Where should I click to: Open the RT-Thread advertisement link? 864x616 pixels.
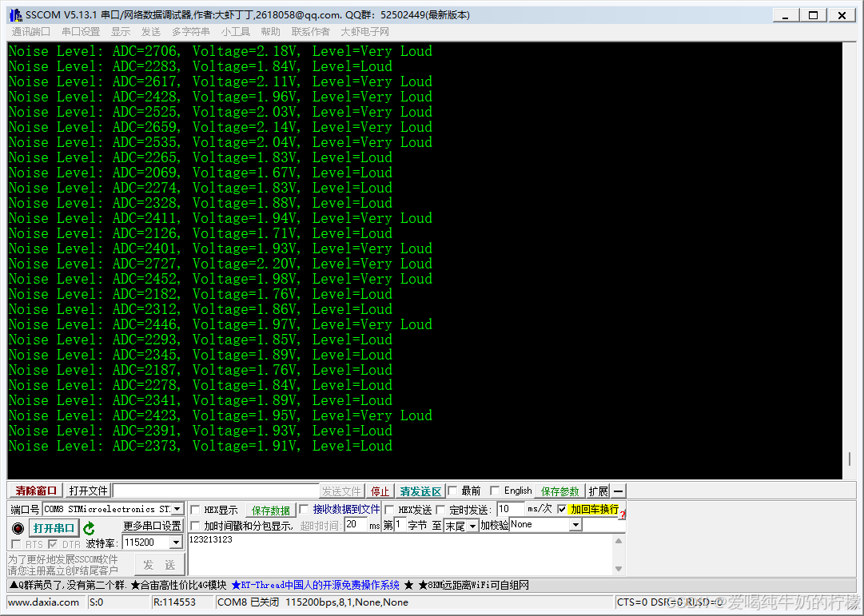point(315,585)
